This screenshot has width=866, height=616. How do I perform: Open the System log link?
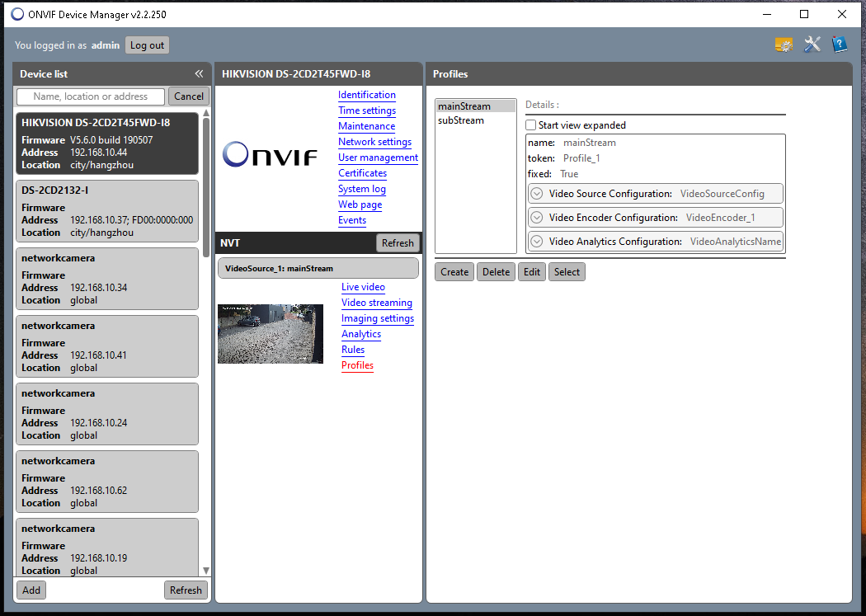[362, 189]
